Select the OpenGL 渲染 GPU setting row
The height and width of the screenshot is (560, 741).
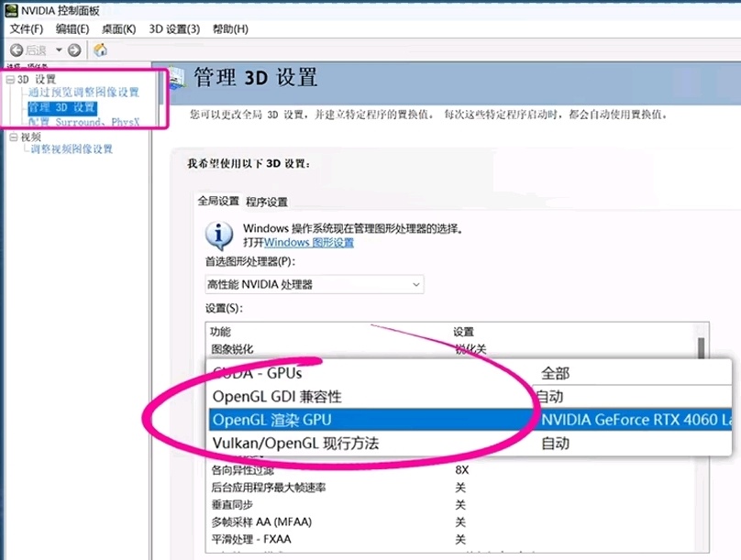click(367, 420)
